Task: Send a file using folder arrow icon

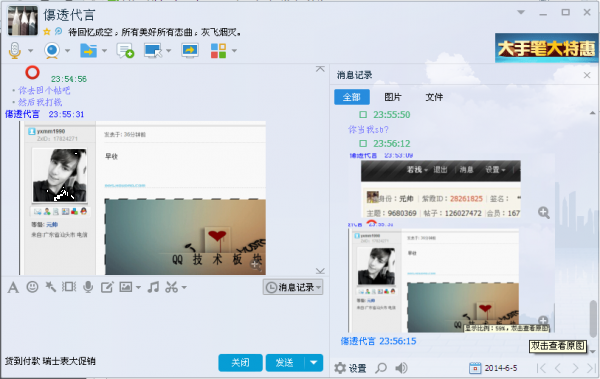Action: click(x=88, y=51)
